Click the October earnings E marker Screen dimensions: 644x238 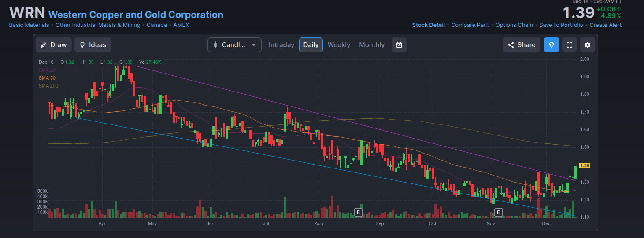click(x=498, y=212)
